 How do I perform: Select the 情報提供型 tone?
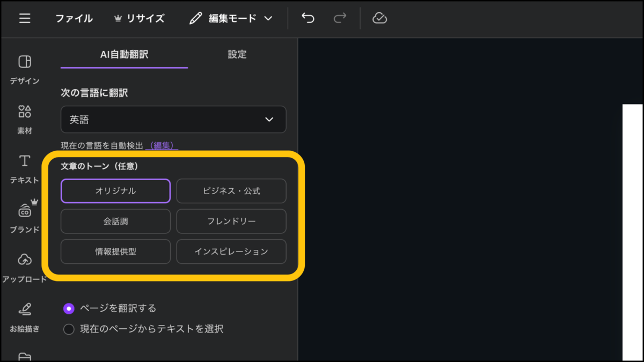pyautogui.click(x=115, y=252)
